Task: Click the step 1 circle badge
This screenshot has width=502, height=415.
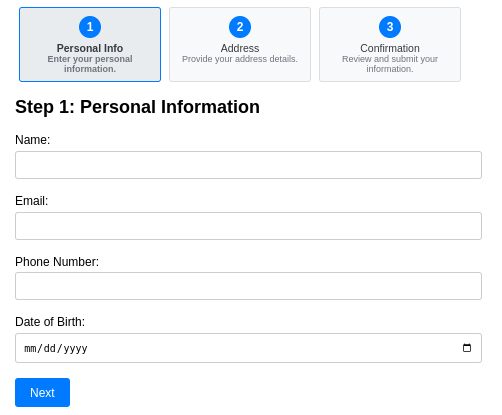Action: (90, 27)
